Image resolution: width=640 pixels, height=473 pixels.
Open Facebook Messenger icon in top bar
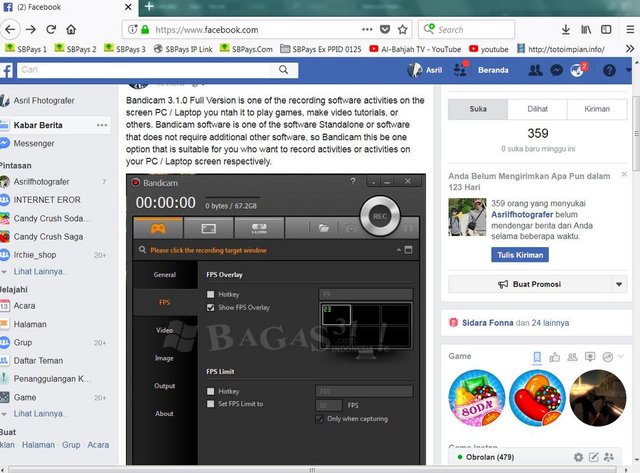coord(557,70)
